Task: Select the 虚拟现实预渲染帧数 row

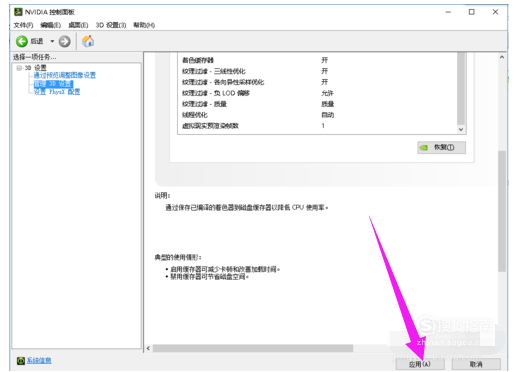Action: (318, 126)
